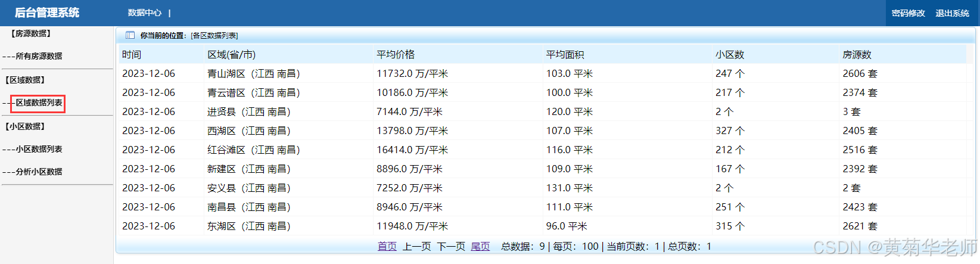
Task: Click price 16414.0 万/平米
Action: (412, 150)
